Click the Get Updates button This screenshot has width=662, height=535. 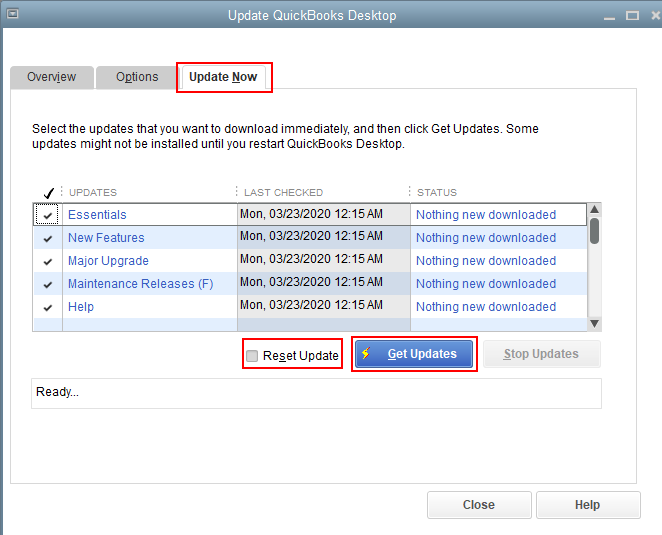(414, 354)
